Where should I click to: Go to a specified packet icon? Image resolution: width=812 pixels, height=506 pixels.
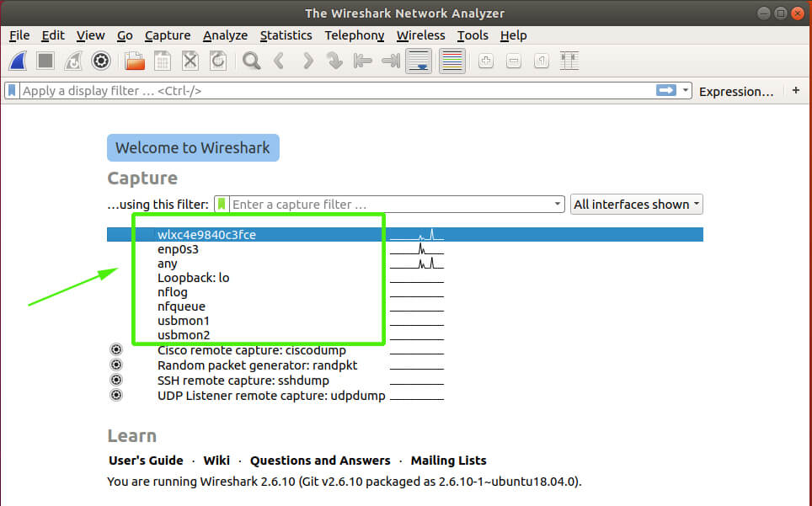click(x=334, y=61)
